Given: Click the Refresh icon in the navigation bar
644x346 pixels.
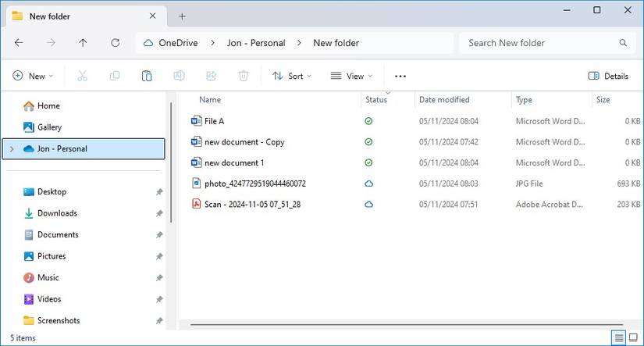Looking at the screenshot, I should click(116, 43).
